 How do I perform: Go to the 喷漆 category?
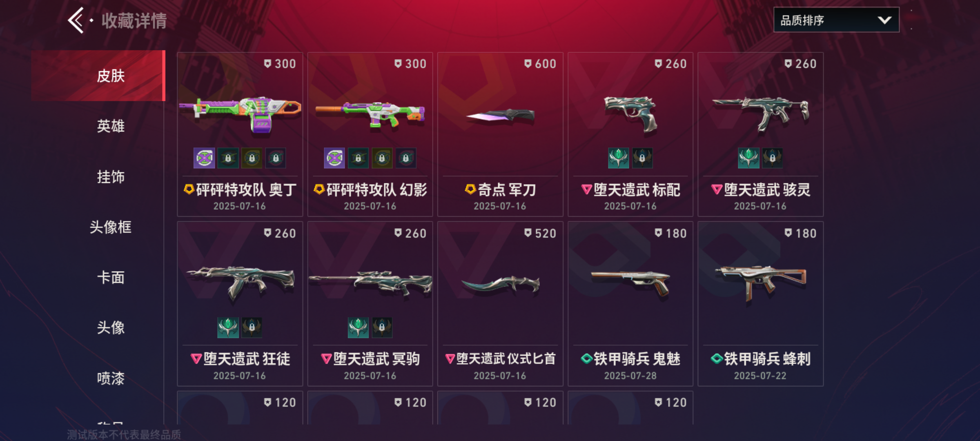(111, 379)
